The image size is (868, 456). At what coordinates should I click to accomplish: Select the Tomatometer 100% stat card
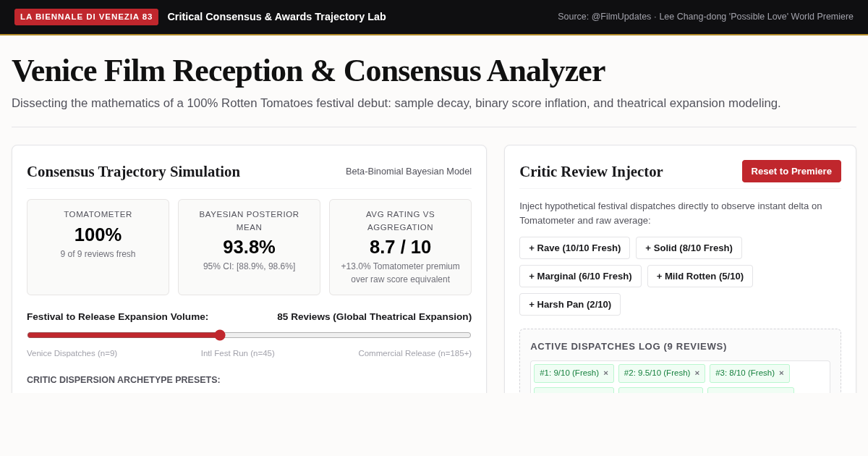point(98,247)
